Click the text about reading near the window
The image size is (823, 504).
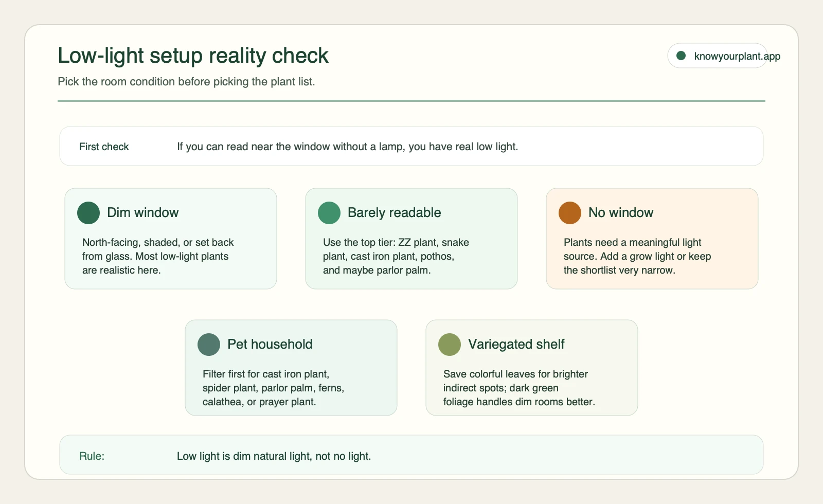point(348,147)
